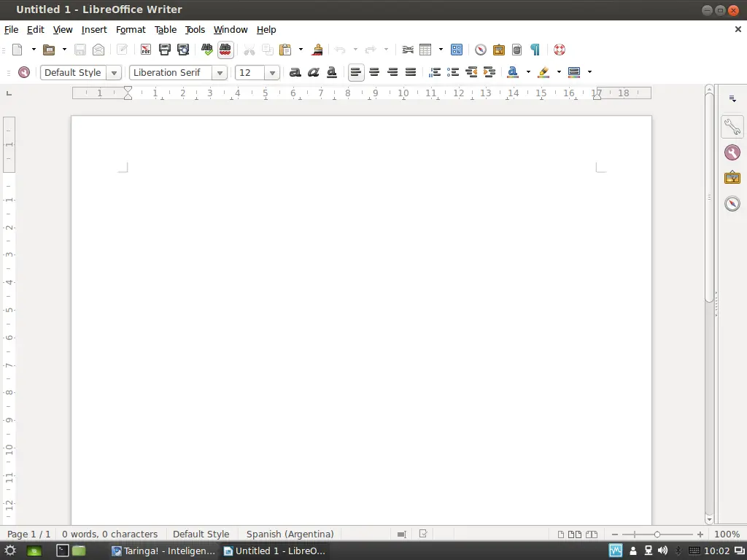
Task: Click the Print icon
Action: (x=164, y=50)
